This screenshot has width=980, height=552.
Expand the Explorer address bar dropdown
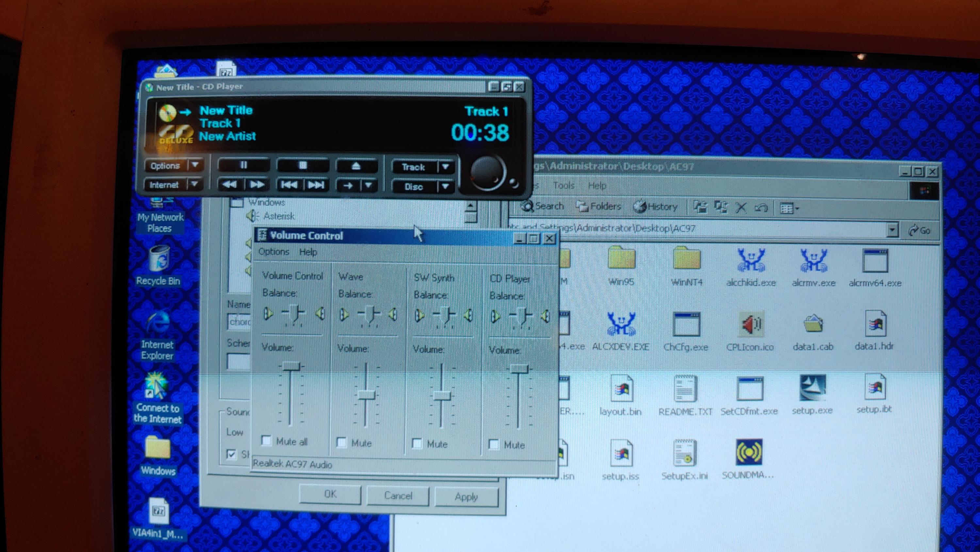point(892,230)
